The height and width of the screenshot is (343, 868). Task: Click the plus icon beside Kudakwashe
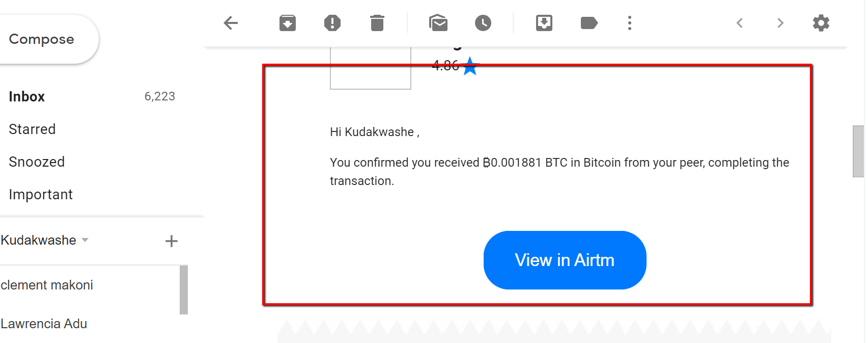[x=172, y=241]
